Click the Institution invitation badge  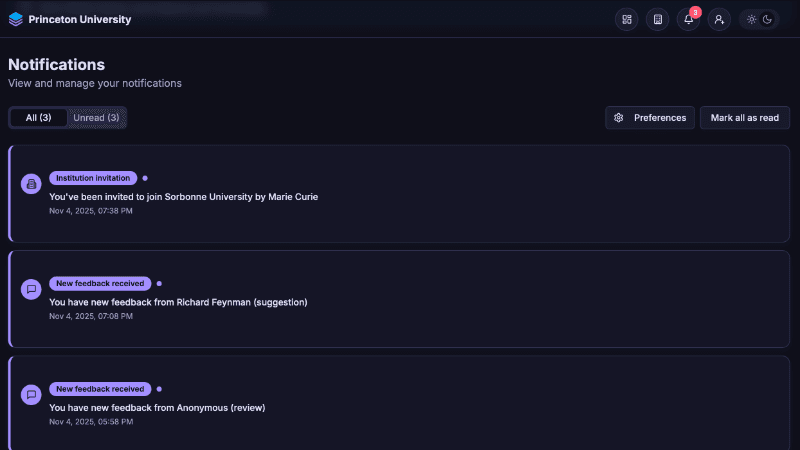93,178
